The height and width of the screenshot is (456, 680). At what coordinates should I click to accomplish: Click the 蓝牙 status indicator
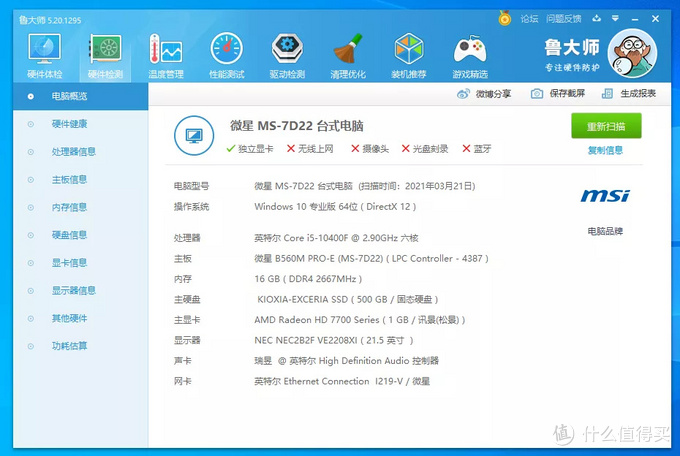pyautogui.click(x=477, y=149)
